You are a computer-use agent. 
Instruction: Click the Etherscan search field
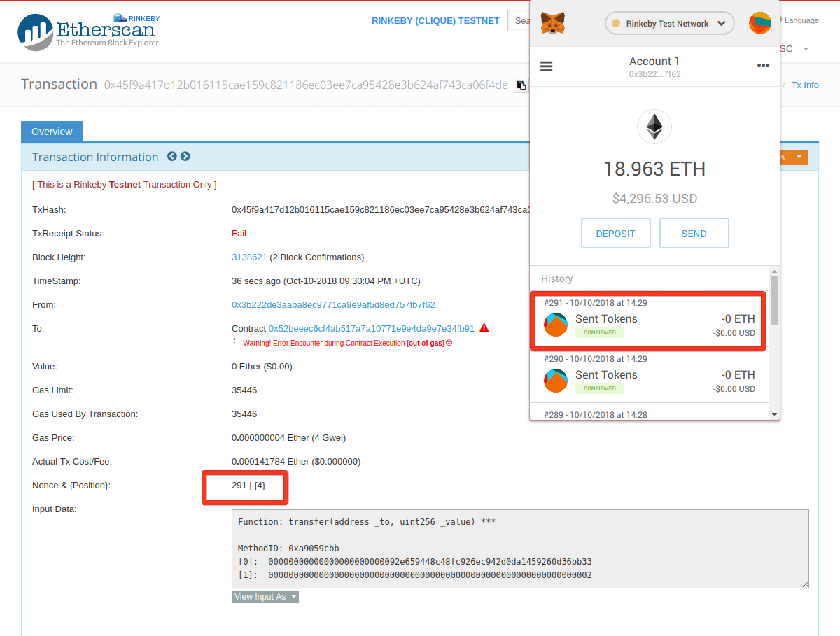[x=518, y=21]
